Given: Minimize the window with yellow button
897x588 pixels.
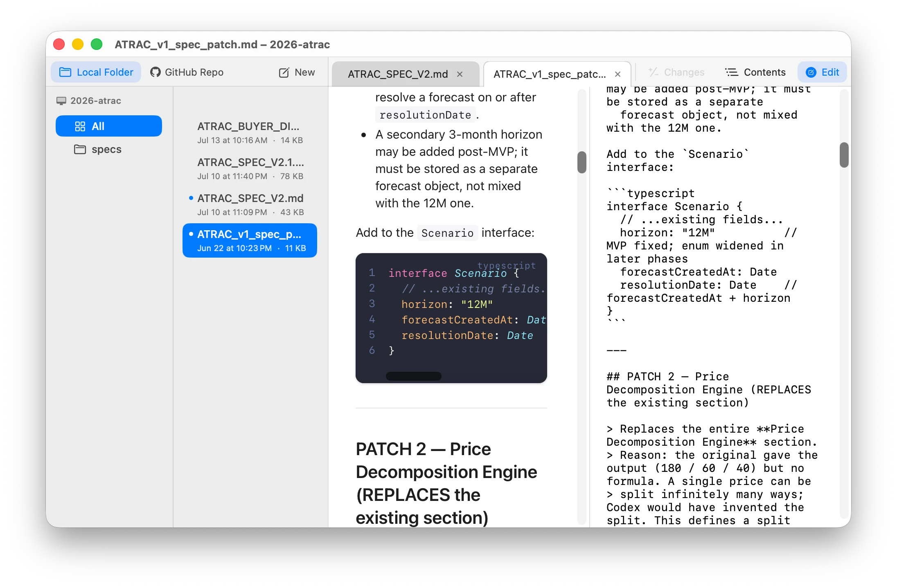Looking at the screenshot, I should (78, 44).
